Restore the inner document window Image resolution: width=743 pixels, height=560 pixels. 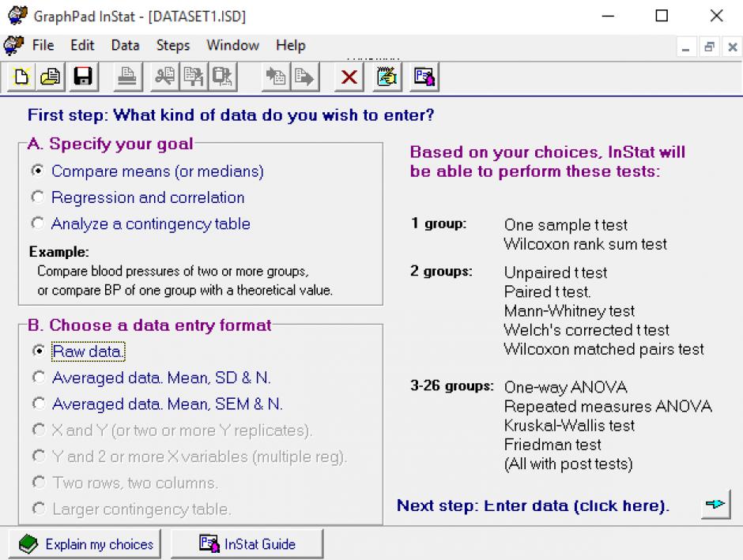[x=709, y=47]
